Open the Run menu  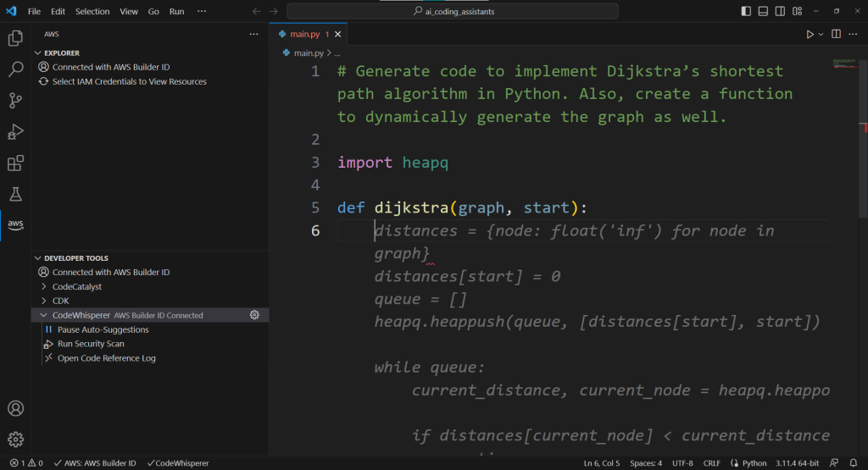pyautogui.click(x=176, y=11)
